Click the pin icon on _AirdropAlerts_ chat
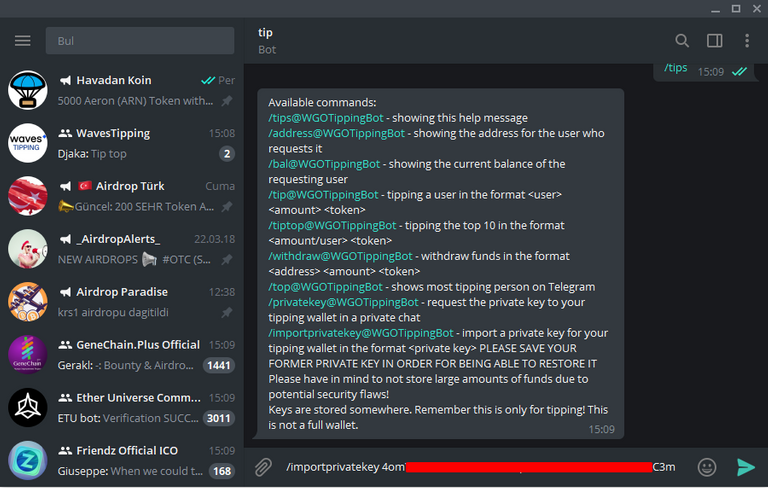768x488 pixels. [227, 260]
